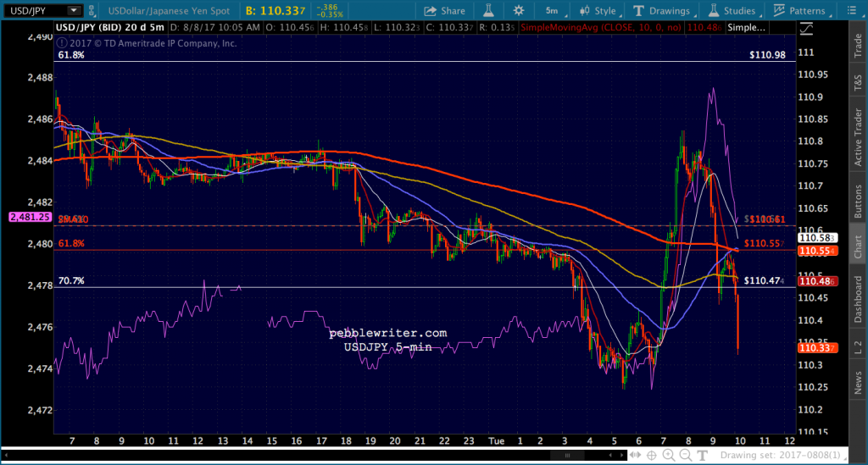Open the flask tool next to Share
This screenshot has width=868, height=465.
[489, 10]
